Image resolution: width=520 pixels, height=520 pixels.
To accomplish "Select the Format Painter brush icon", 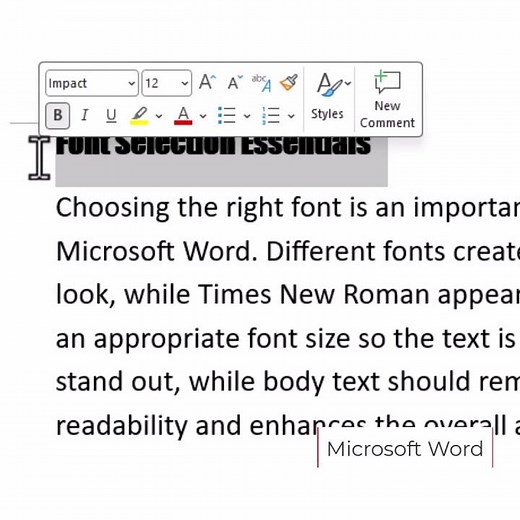I will coord(289,82).
